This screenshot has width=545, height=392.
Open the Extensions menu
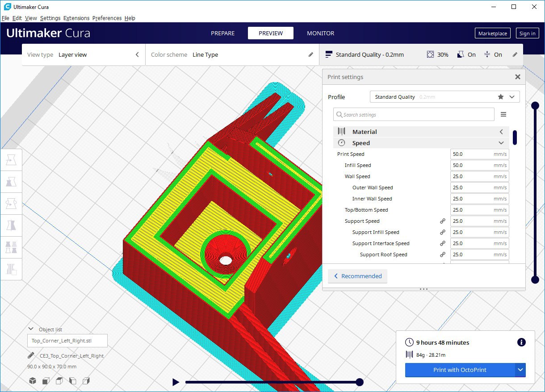tap(76, 18)
